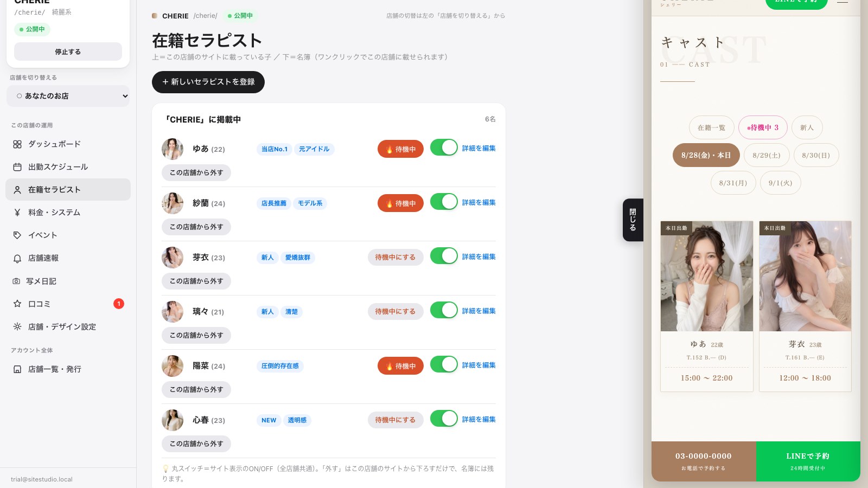This screenshot has height=488, width=868.
Task: Open ゆあ cast card photo in preview
Action: [707, 276]
